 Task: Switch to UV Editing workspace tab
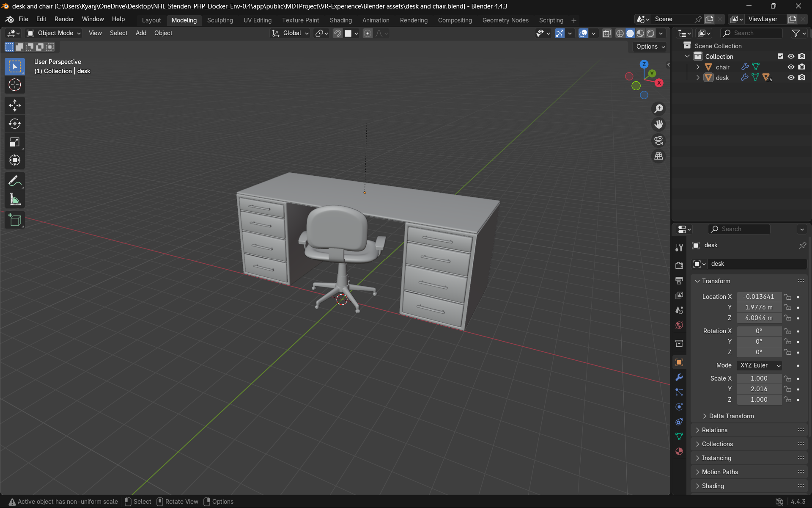tap(258, 20)
